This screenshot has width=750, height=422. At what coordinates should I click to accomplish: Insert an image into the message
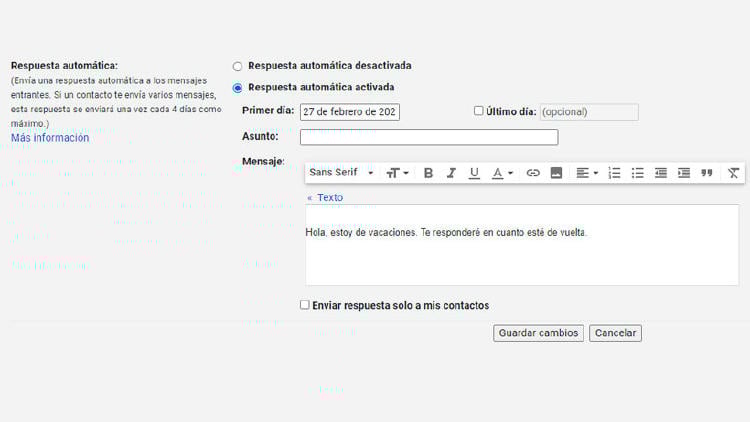coord(556,173)
